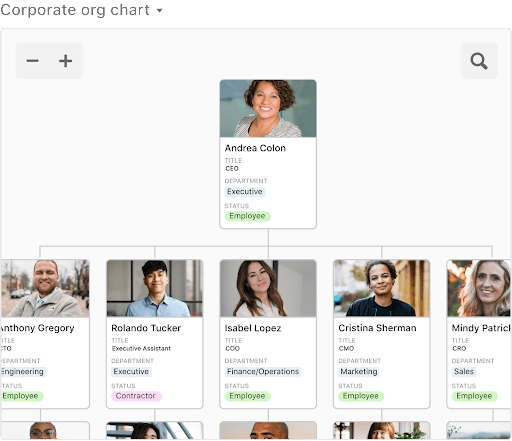Open Anthony Gregory's photo thumbnail
512x441 pixels.
(45, 288)
